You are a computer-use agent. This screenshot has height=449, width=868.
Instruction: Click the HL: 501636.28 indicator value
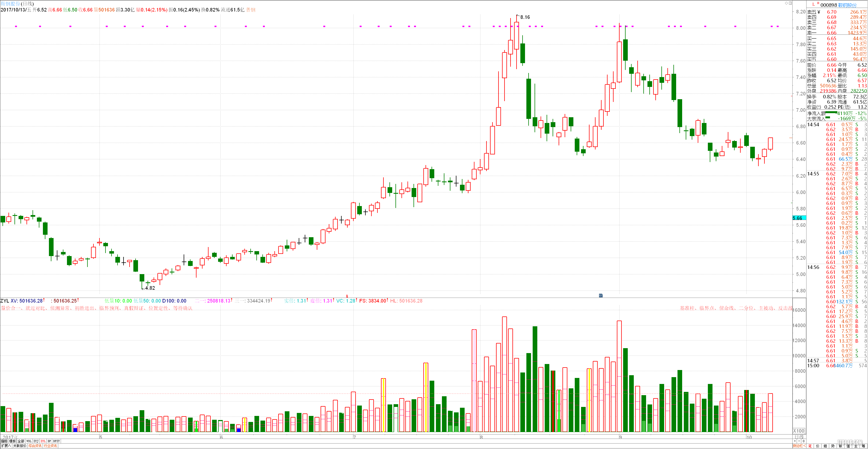[x=406, y=301]
